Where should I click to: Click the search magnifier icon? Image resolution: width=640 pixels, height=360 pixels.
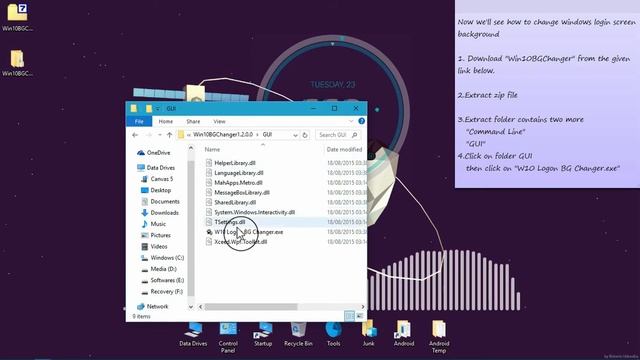pos(354,135)
